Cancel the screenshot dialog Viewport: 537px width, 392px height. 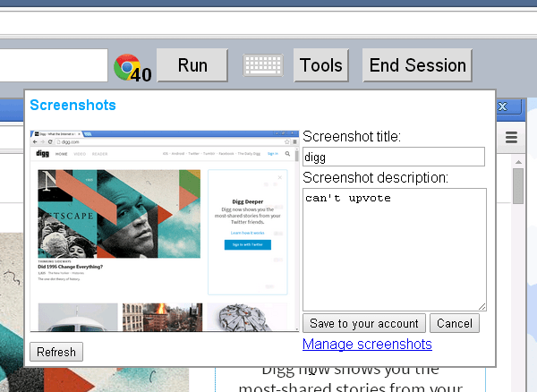455,323
